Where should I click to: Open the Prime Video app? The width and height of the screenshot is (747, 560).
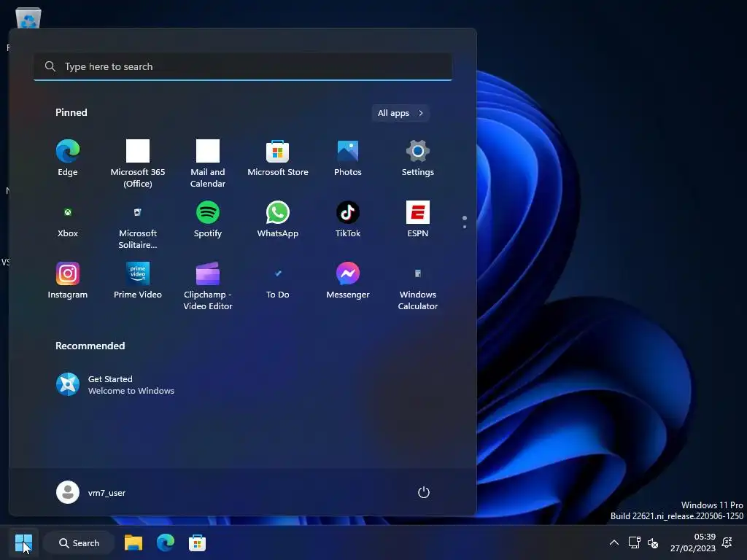click(x=138, y=281)
